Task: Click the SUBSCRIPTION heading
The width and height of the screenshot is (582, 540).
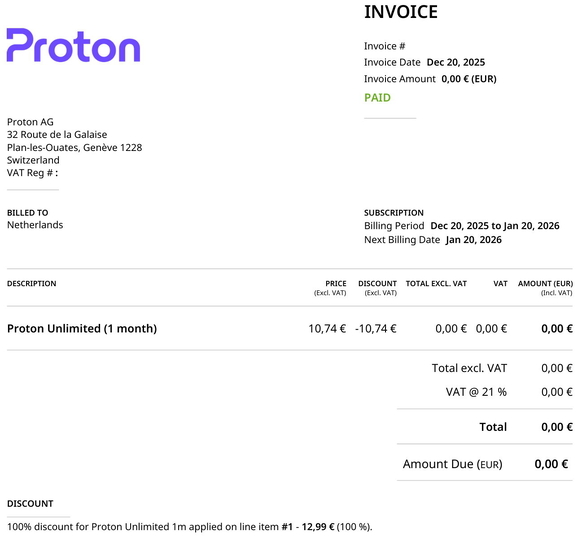Action: pos(394,213)
